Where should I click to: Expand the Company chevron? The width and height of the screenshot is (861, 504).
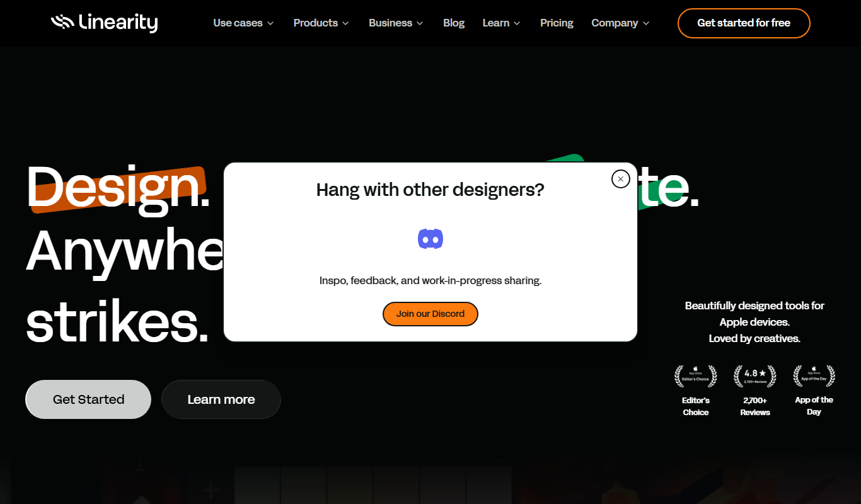pos(645,23)
